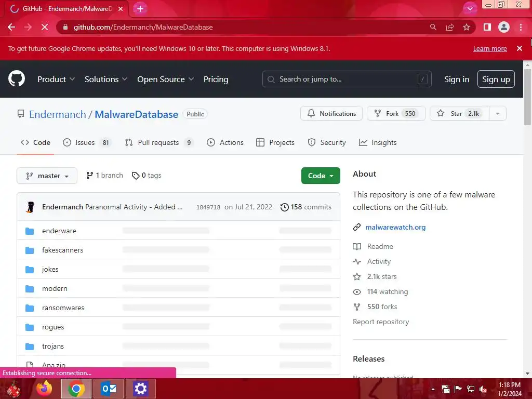Viewport: 532px width, 399px height.
Task: Click the browser back arrow
Action: tap(11, 27)
